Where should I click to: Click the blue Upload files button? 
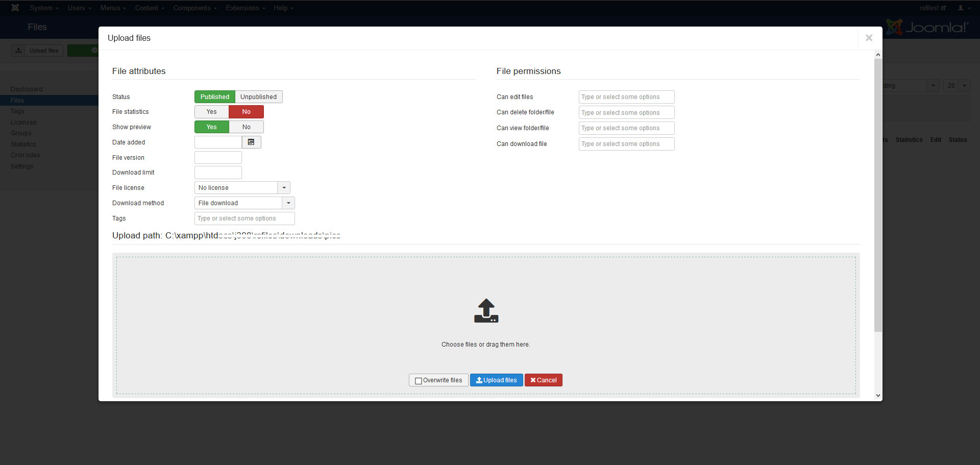(496, 380)
